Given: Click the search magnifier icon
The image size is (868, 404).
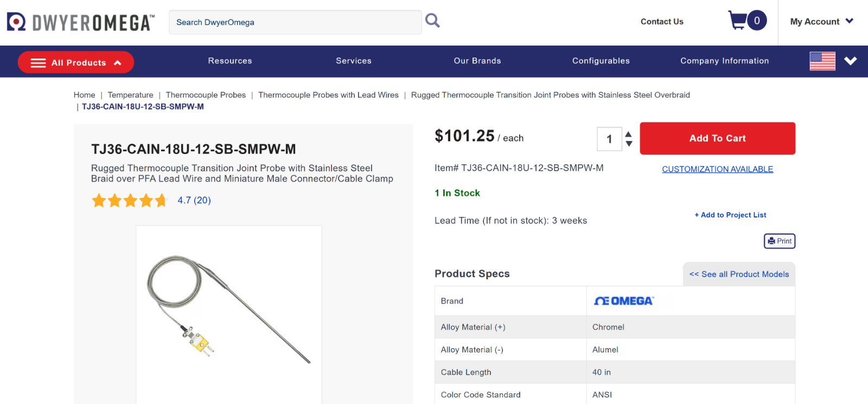Looking at the screenshot, I should pos(432,21).
